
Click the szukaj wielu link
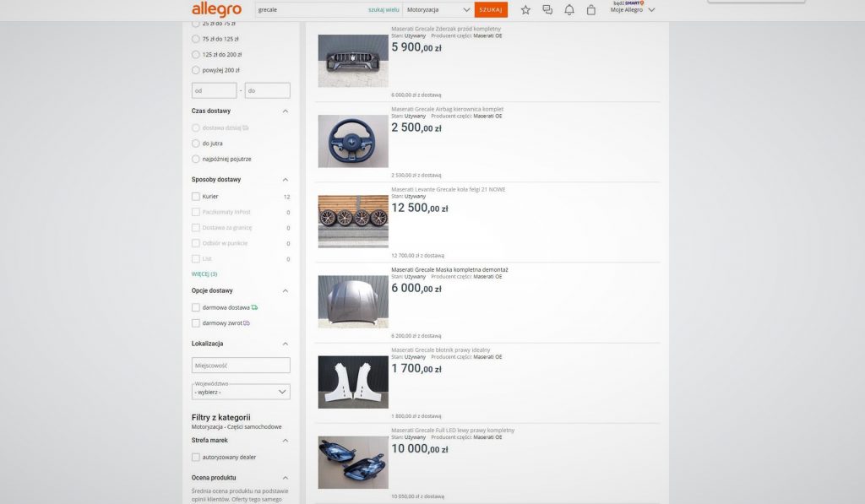(x=384, y=10)
